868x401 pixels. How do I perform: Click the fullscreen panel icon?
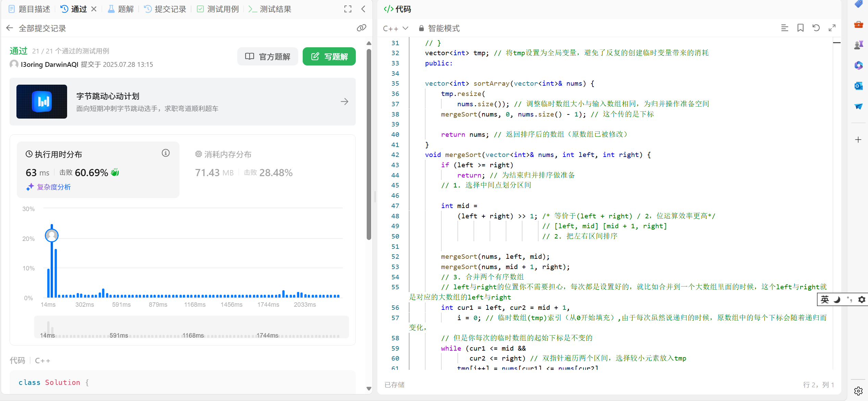(348, 9)
